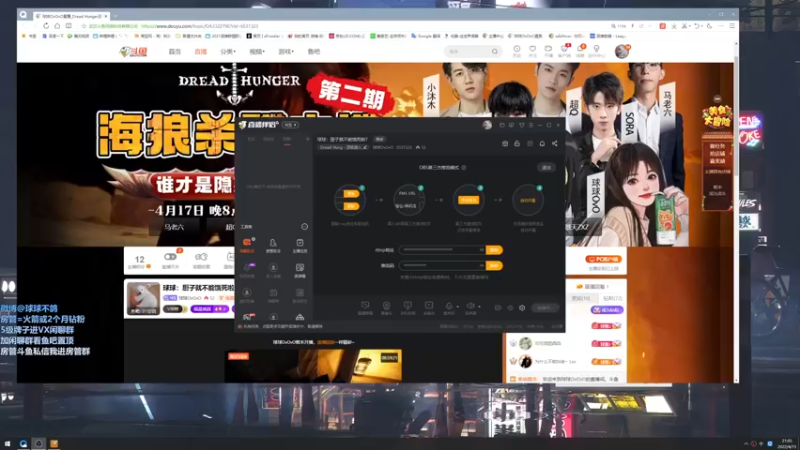The width and height of the screenshot is (800, 450).
Task: Take a screenshot with the camera icon top right
Action: 505,144
